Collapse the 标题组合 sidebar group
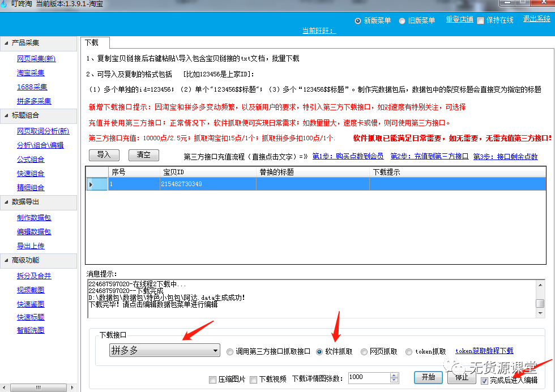Screen dimensions: 555x392 (6, 115)
